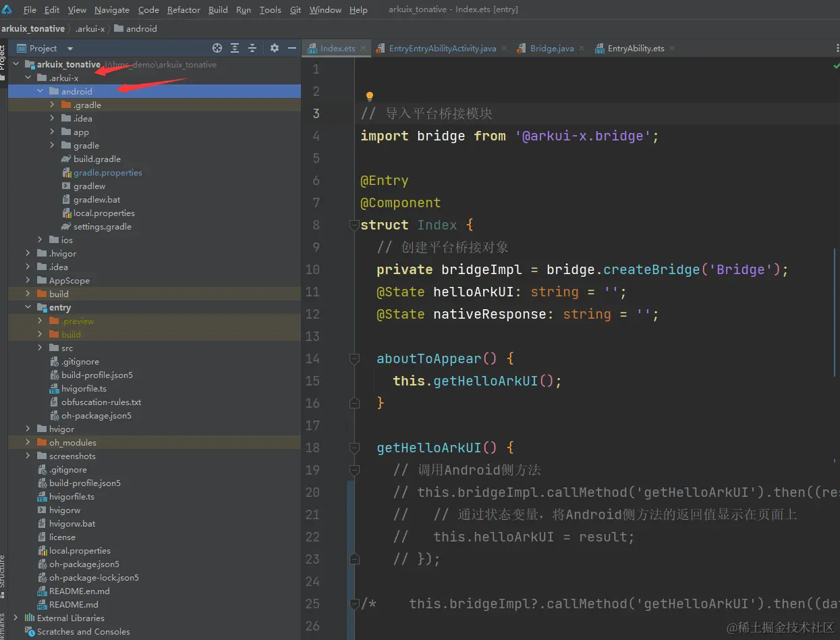Click the settings.gradle file icon

[66, 227]
